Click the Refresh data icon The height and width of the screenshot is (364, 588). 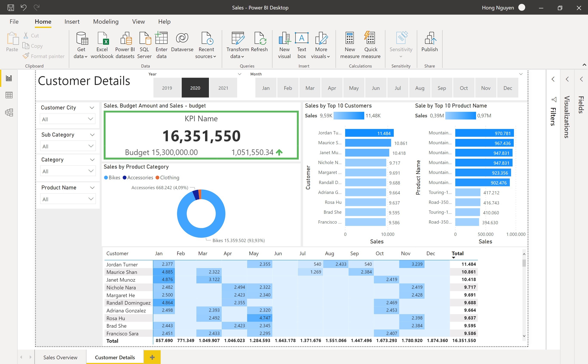click(x=259, y=38)
